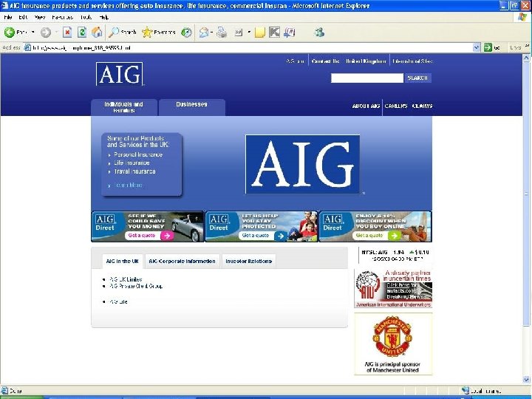Select the Individuals and Families tab
The width and height of the screenshot is (532, 399).
coord(124,107)
